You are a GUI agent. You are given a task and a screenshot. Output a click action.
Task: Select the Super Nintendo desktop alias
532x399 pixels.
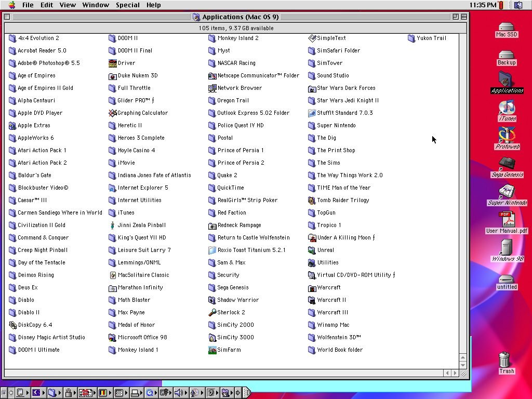click(x=507, y=195)
